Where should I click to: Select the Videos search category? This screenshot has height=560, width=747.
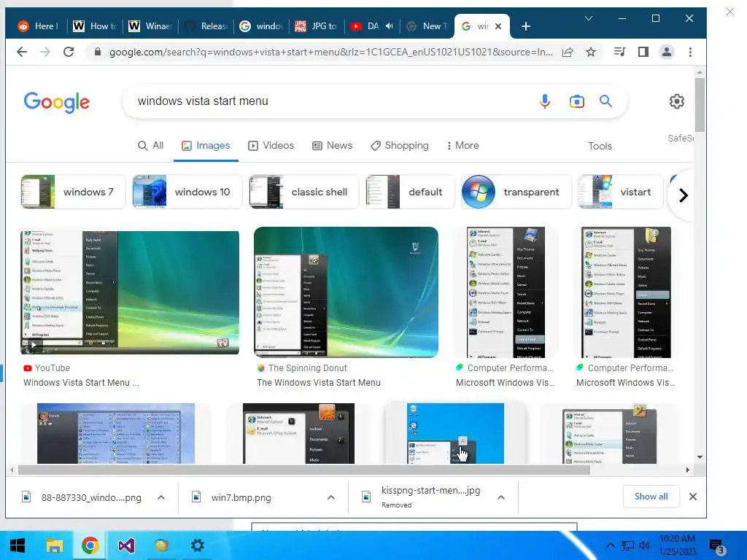271,146
